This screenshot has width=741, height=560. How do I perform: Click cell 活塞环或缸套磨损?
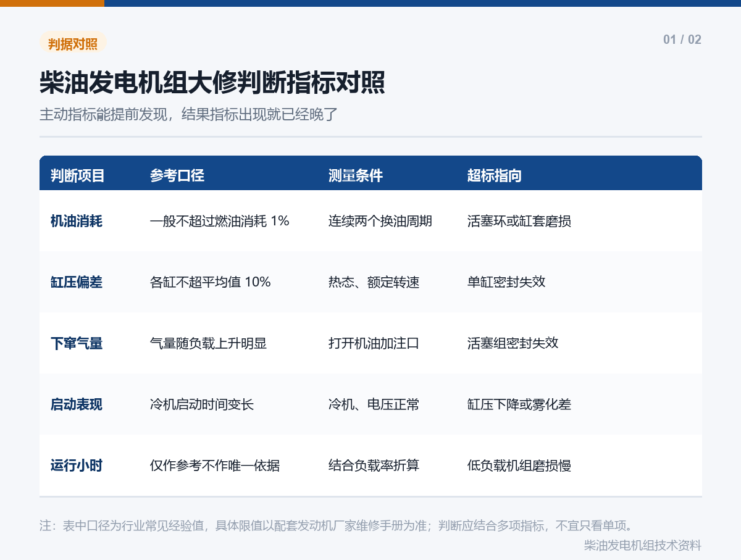[519, 221]
